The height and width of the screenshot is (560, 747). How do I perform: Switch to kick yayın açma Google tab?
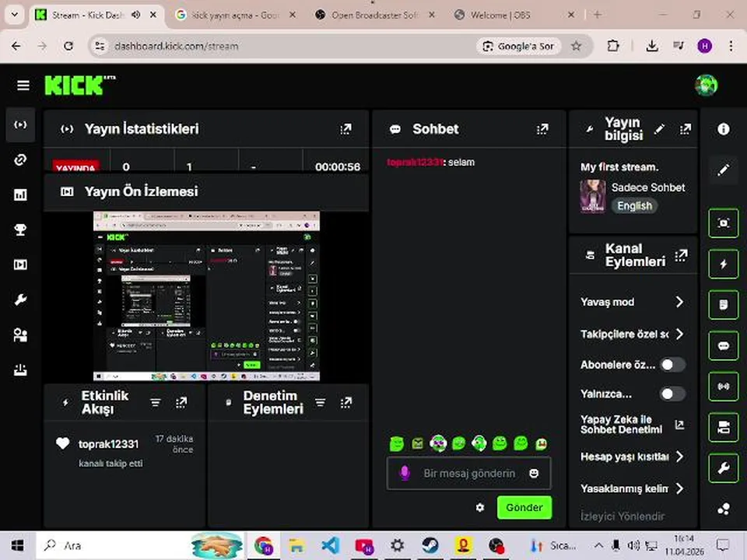tap(235, 16)
